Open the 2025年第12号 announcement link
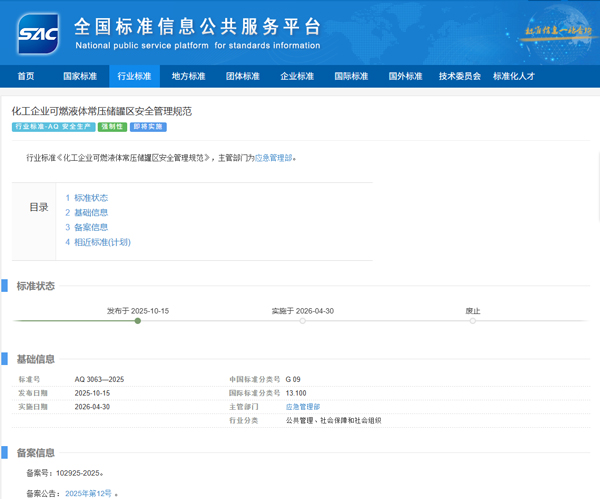The image size is (600, 499). pos(88,494)
